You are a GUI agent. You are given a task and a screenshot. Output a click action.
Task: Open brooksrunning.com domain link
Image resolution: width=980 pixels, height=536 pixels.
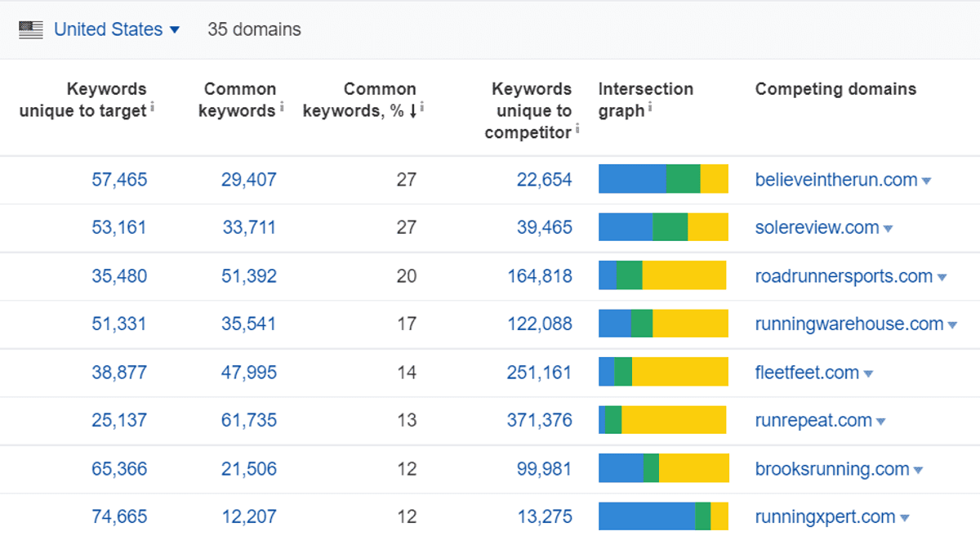pos(832,469)
